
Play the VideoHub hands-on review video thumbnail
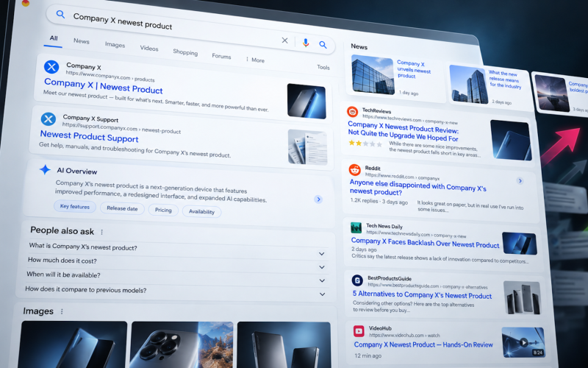pos(523,342)
